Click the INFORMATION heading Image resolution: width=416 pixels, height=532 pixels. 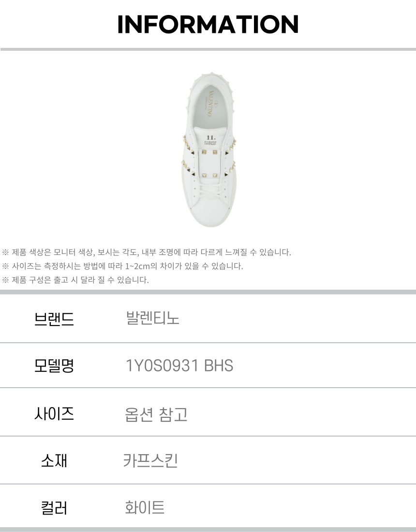tap(208, 25)
